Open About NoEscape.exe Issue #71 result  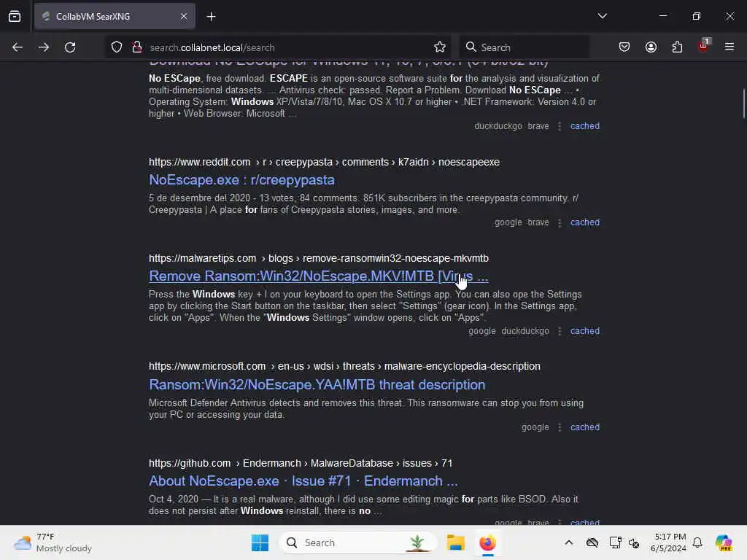point(303,481)
